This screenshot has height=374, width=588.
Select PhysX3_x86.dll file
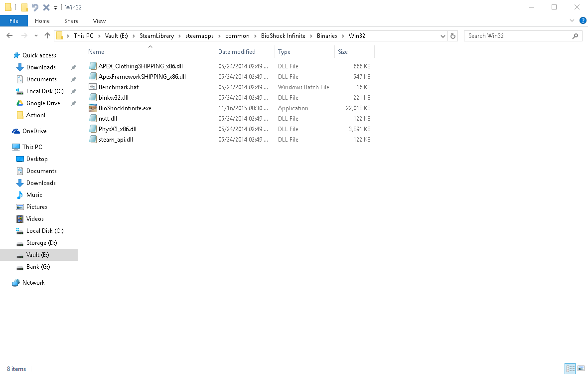click(x=118, y=129)
